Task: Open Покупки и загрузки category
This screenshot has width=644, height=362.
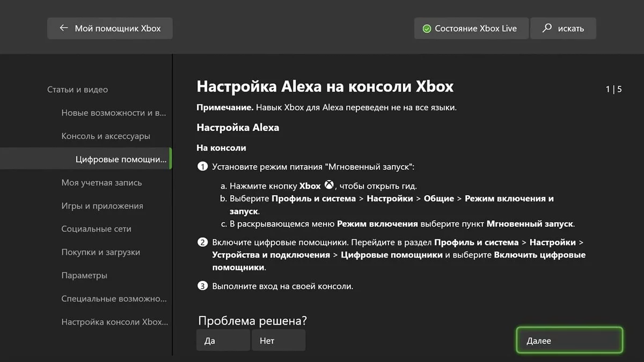Action: [100, 252]
